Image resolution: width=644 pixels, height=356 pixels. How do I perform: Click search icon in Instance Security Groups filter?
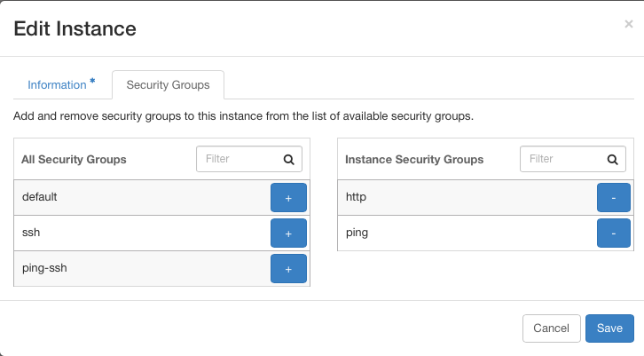click(613, 160)
